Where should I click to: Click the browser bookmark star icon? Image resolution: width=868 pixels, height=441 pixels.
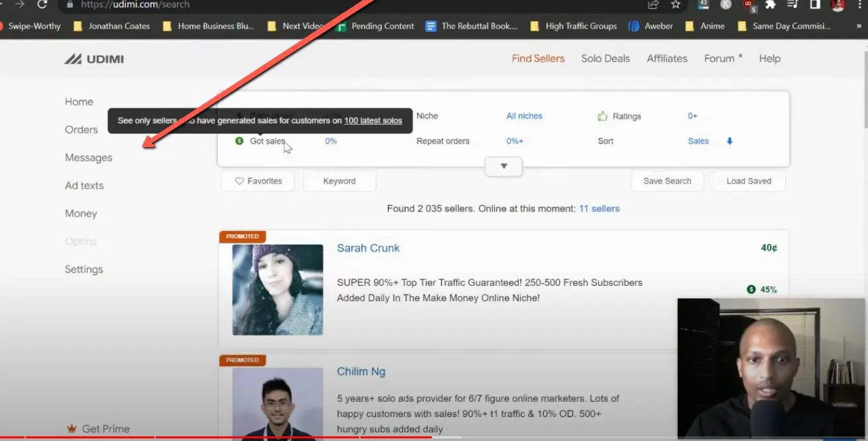tap(675, 5)
